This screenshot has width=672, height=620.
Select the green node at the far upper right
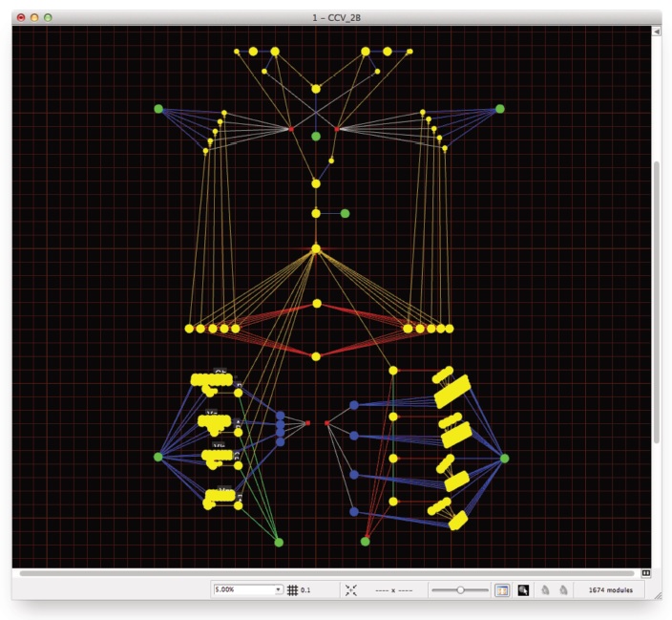pyautogui.click(x=499, y=109)
